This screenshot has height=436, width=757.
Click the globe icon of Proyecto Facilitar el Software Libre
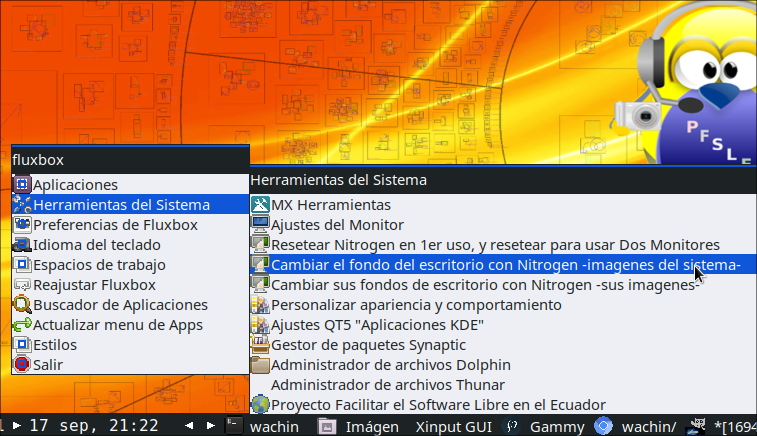[x=260, y=405]
